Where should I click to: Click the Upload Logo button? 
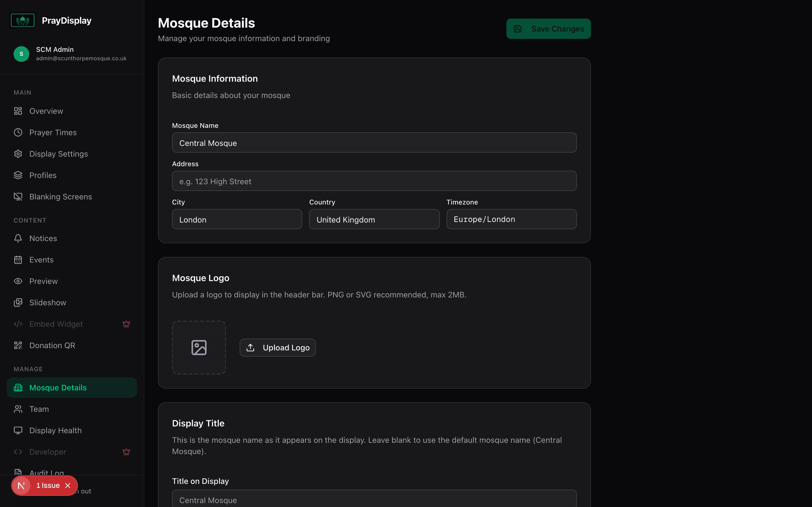pos(277,347)
